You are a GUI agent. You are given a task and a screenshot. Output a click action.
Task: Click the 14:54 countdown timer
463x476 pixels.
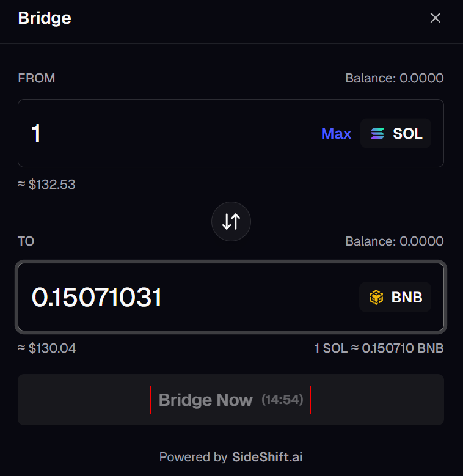click(x=283, y=400)
